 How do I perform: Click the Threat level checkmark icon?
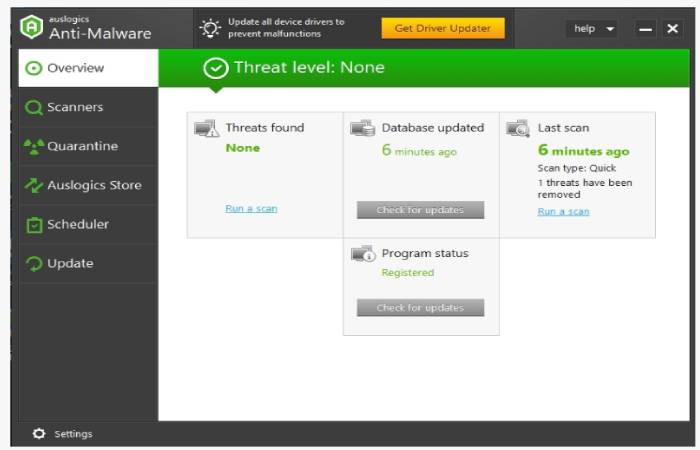click(216, 68)
